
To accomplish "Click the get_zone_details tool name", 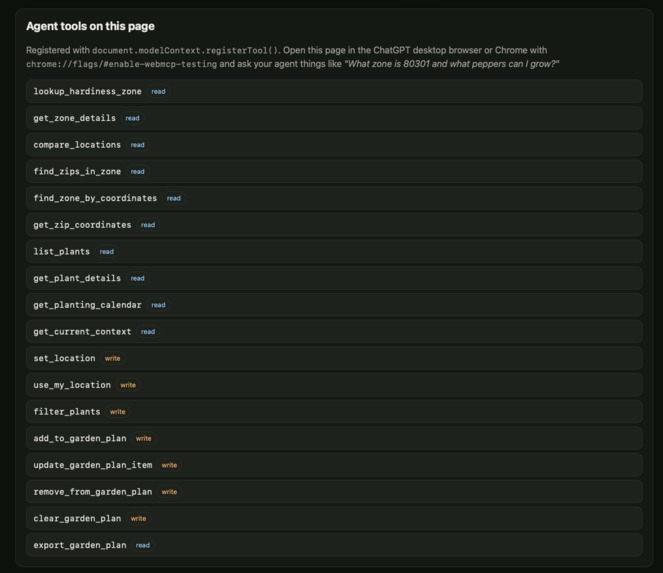I will [x=74, y=118].
